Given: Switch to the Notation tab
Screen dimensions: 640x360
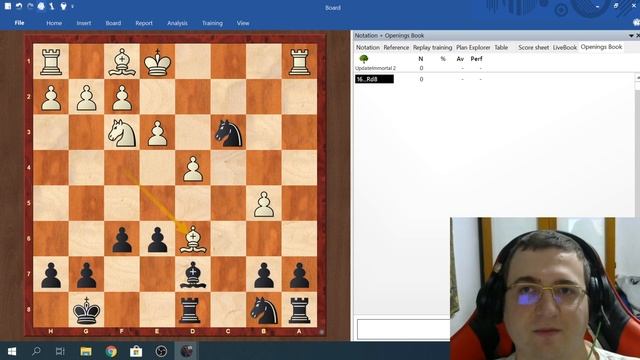Looking at the screenshot, I should [368, 47].
